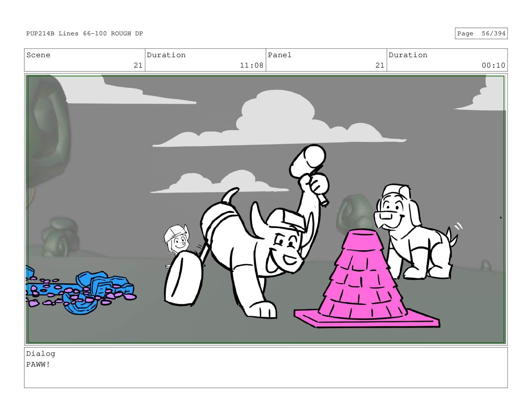Click the scene duration value '11:08'

[x=251, y=65]
